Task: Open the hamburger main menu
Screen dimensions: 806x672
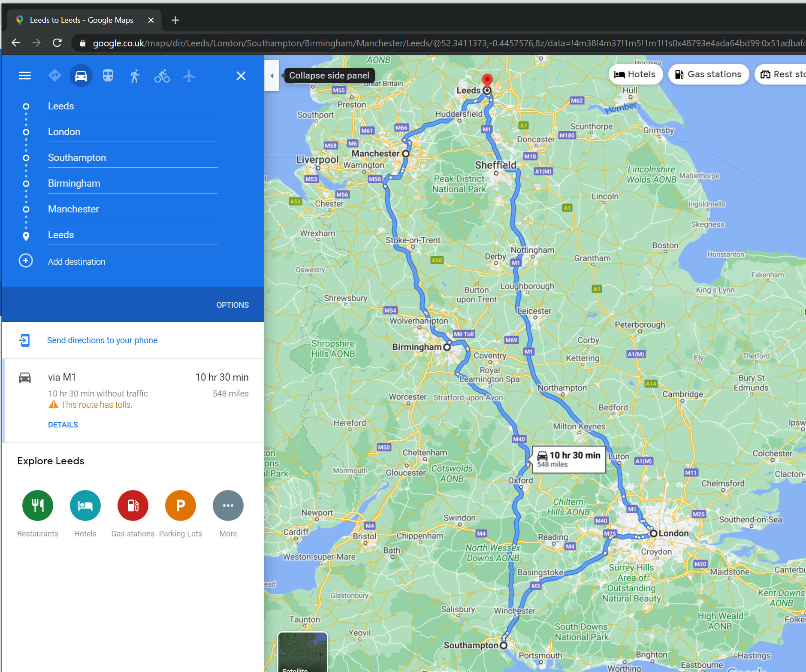Action: [x=25, y=76]
